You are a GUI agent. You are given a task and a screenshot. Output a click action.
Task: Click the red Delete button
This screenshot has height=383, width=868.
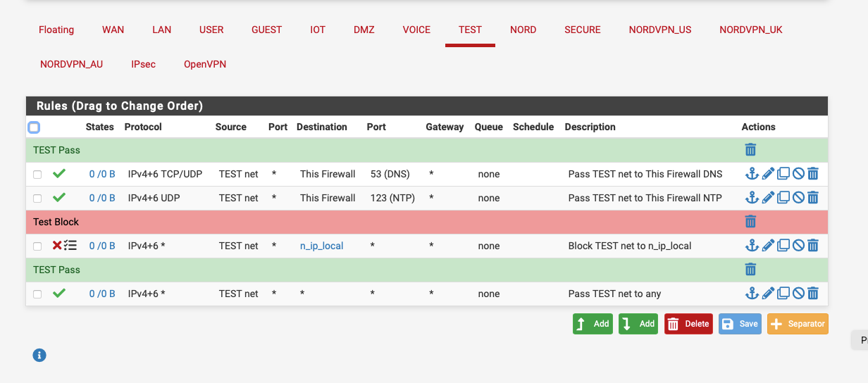point(688,324)
